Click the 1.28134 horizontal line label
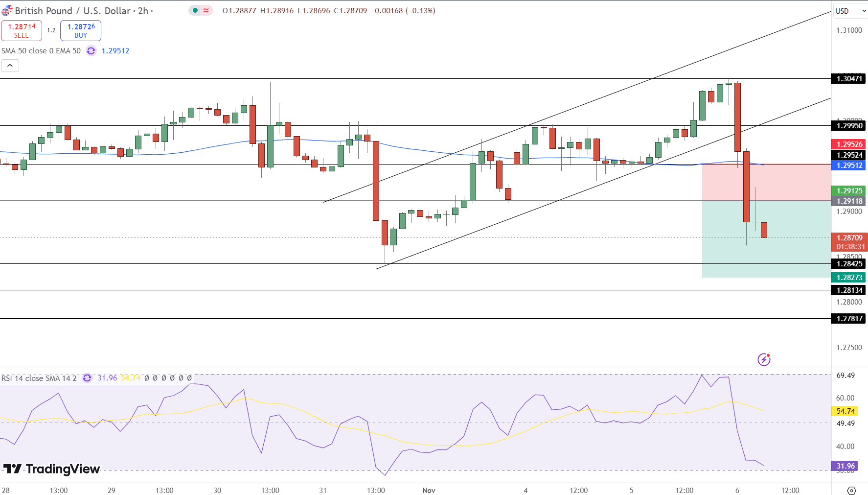Viewport: 868px width, 495px height. (x=849, y=290)
